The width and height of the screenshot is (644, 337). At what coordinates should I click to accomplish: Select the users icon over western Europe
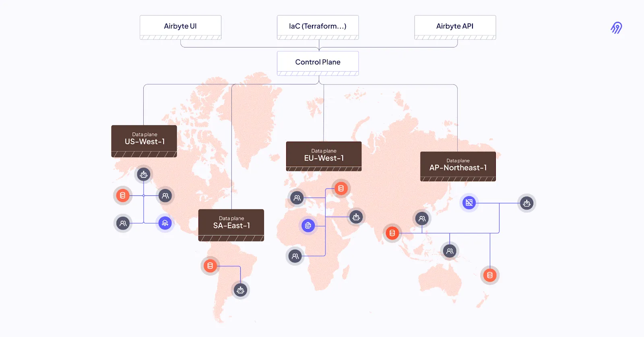tap(297, 198)
